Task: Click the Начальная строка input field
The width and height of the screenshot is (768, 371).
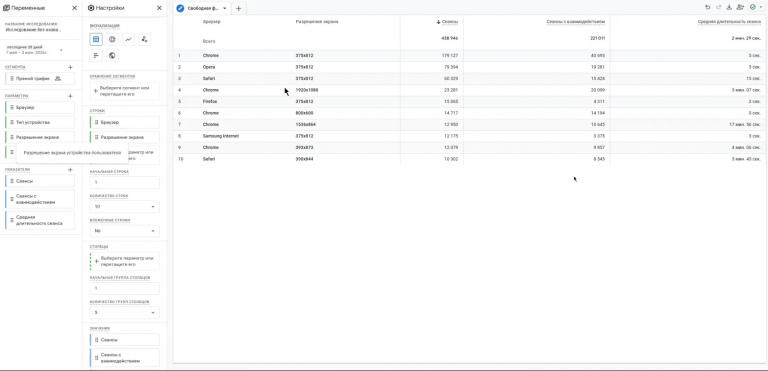Action: [124, 182]
